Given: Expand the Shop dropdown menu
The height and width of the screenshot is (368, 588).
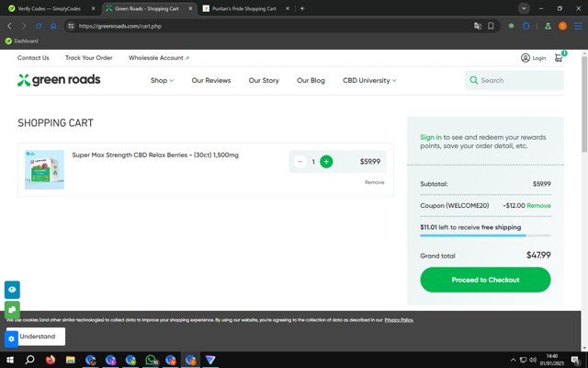Looking at the screenshot, I should click(162, 80).
